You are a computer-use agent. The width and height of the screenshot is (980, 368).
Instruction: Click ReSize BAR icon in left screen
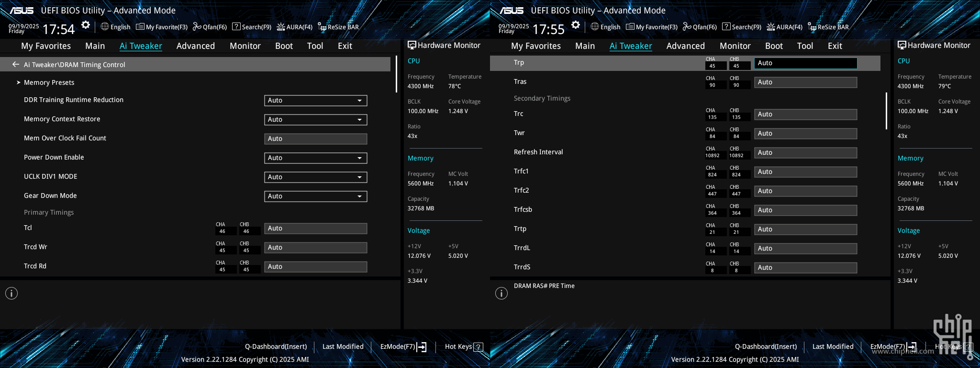(x=338, y=27)
